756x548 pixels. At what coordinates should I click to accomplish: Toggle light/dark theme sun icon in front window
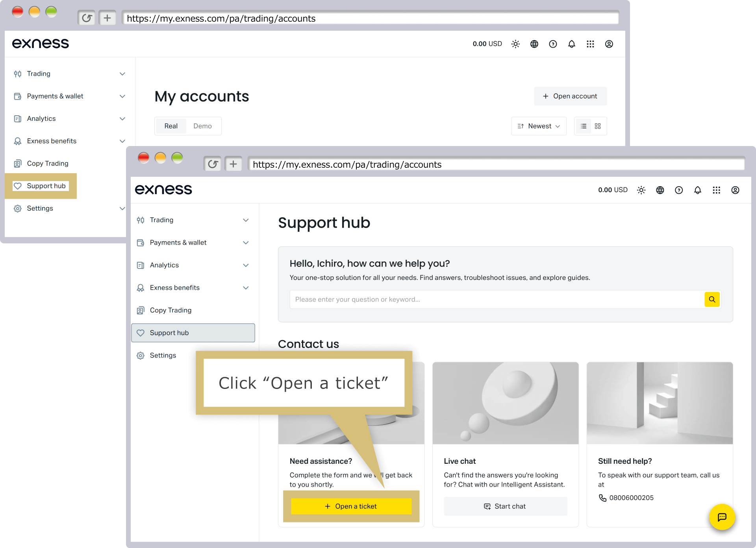[x=641, y=190]
